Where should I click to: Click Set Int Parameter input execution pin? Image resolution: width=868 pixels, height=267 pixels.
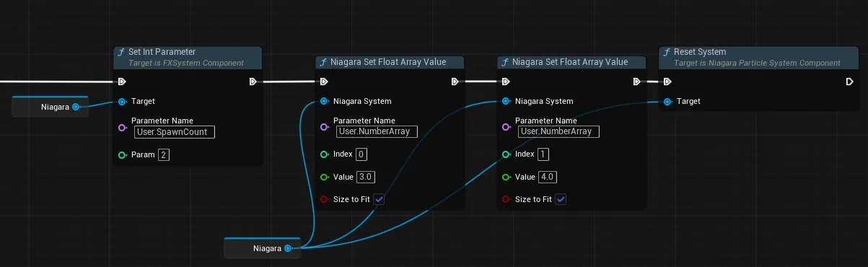coord(122,82)
